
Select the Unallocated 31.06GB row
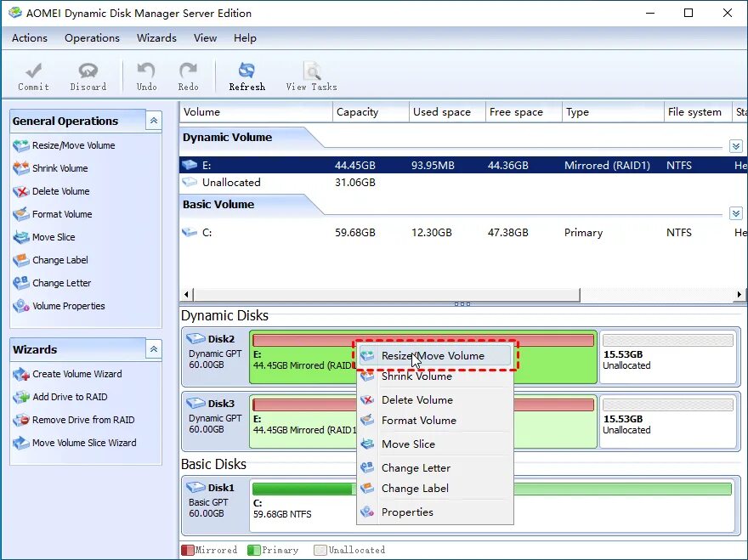tap(464, 182)
